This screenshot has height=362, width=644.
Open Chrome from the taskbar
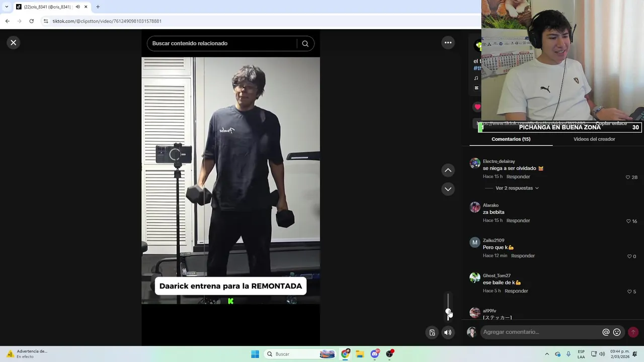tap(345, 354)
